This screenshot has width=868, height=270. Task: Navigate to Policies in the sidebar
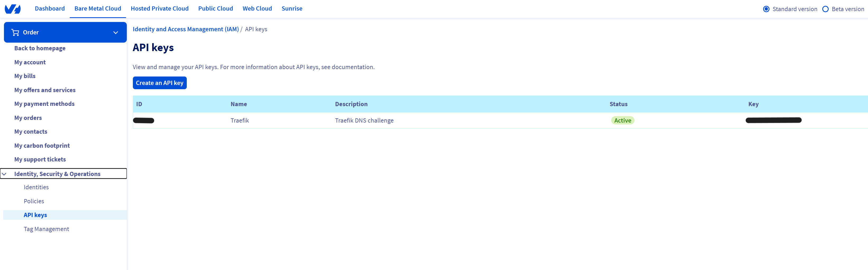pos(34,201)
